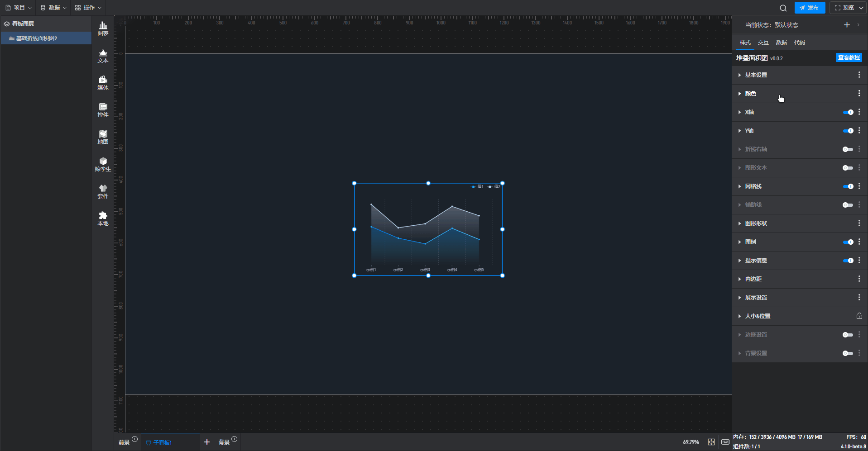Open more options for 图例

pyautogui.click(x=859, y=242)
